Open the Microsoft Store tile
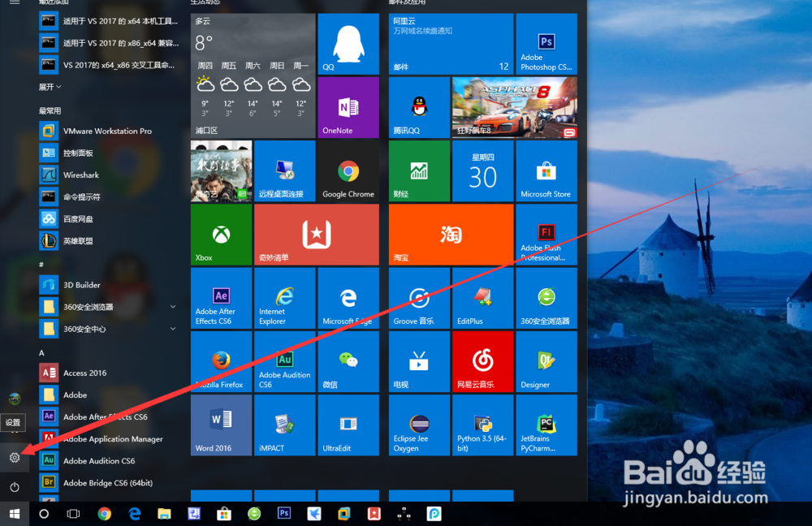The image size is (812, 526). coord(546,170)
